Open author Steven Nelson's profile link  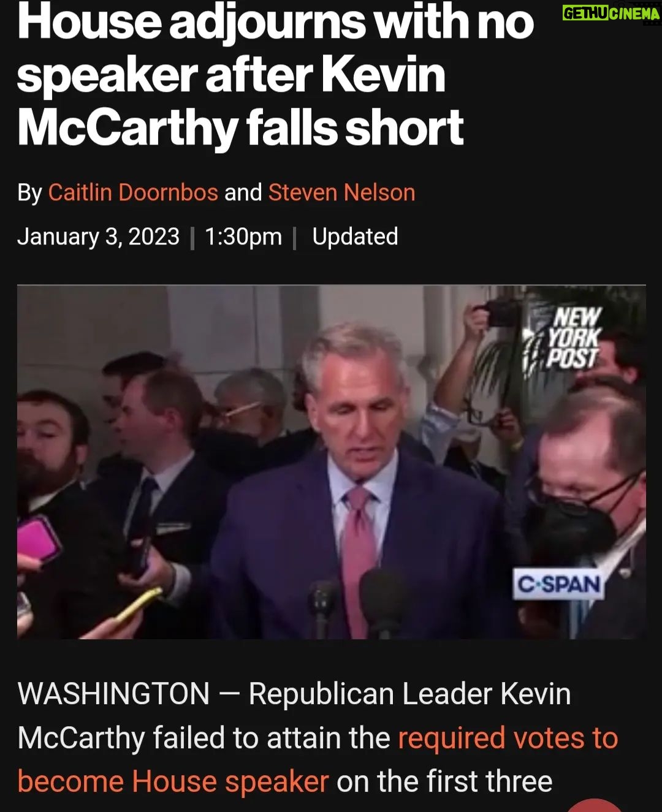pyautogui.click(x=341, y=192)
